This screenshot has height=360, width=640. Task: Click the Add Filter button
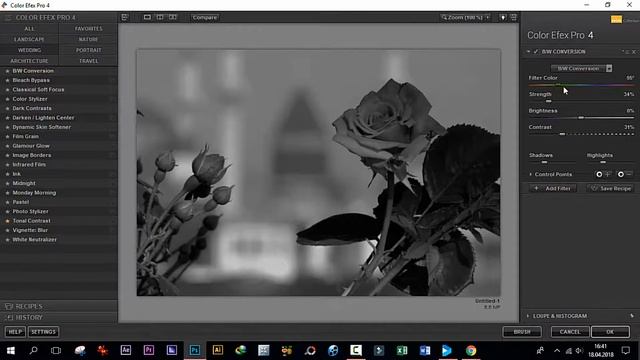tap(553, 188)
